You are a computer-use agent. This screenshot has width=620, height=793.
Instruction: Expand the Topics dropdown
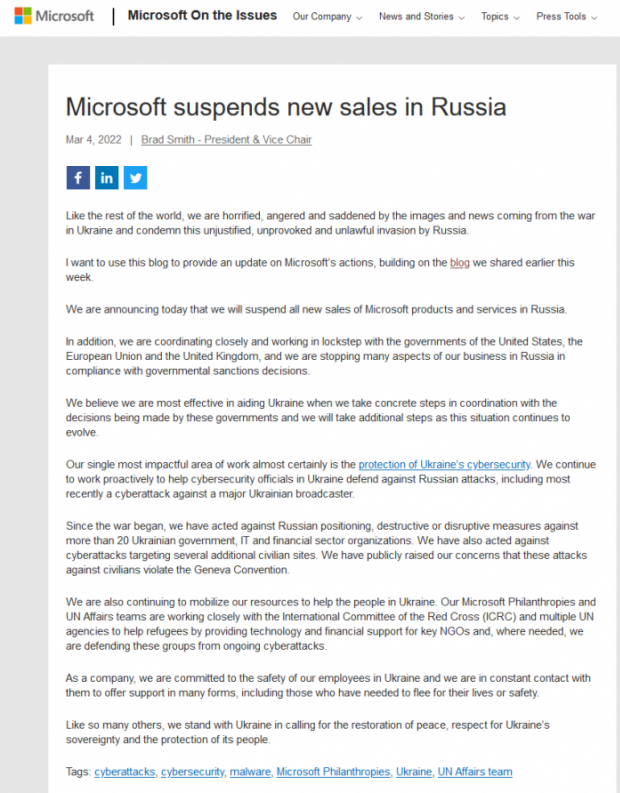pos(500,17)
